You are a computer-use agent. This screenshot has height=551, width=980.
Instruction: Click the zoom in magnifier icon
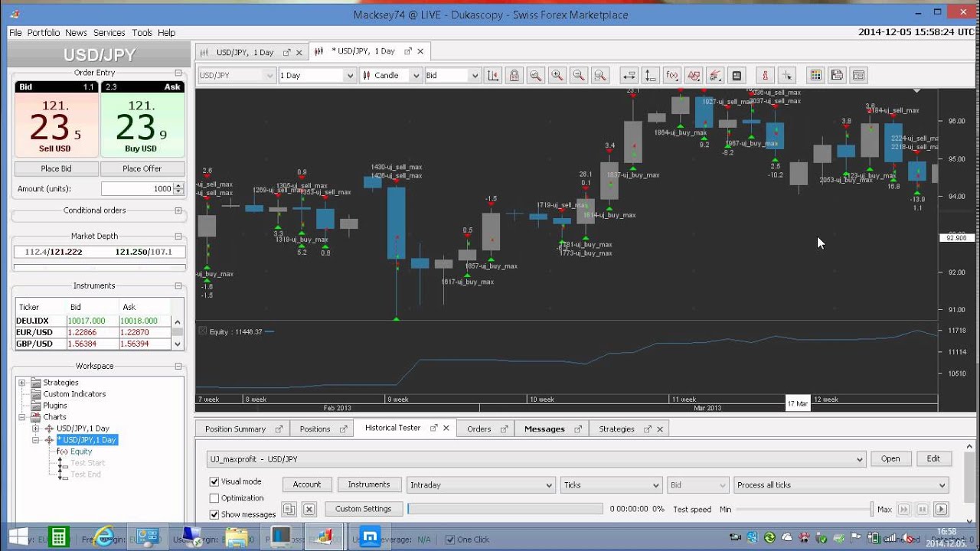[557, 75]
